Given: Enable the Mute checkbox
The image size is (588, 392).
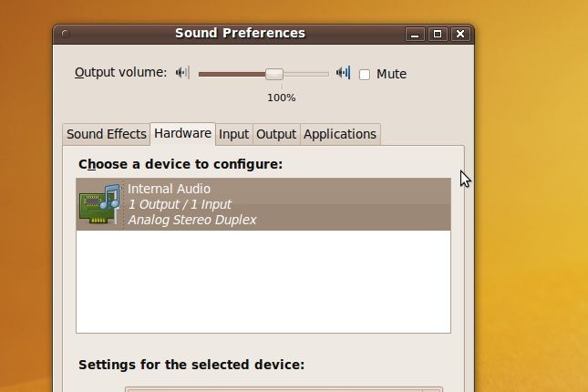Looking at the screenshot, I should pos(365,74).
